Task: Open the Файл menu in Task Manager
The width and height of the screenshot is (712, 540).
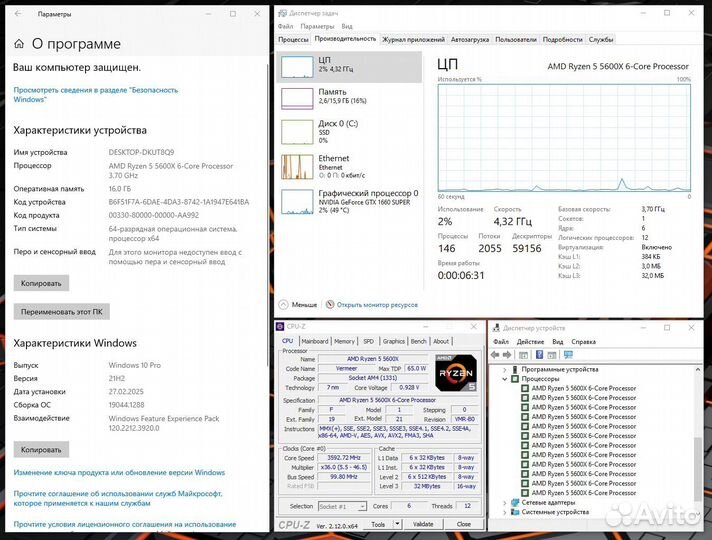Action: tap(286, 26)
